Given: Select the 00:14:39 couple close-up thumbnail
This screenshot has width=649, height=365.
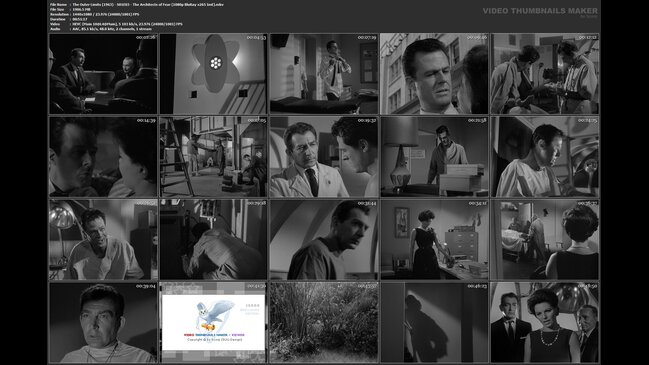Looking at the screenshot, I should pyautogui.click(x=103, y=157).
